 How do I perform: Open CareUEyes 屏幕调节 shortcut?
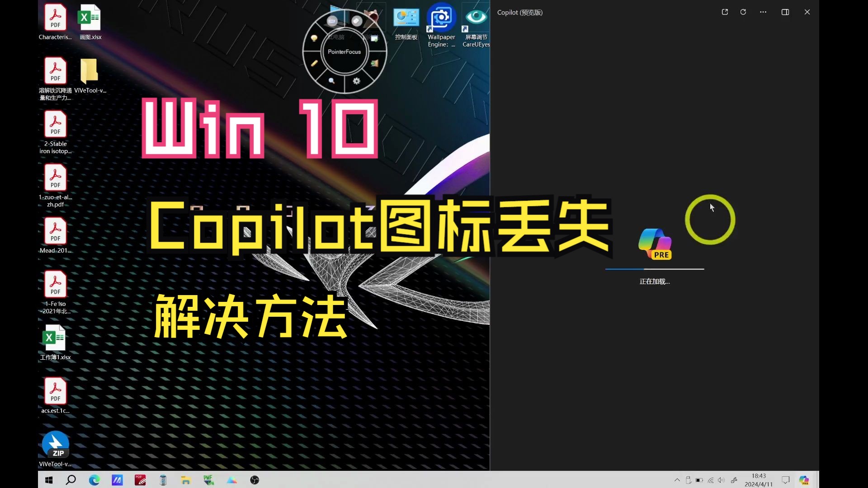coord(476,25)
